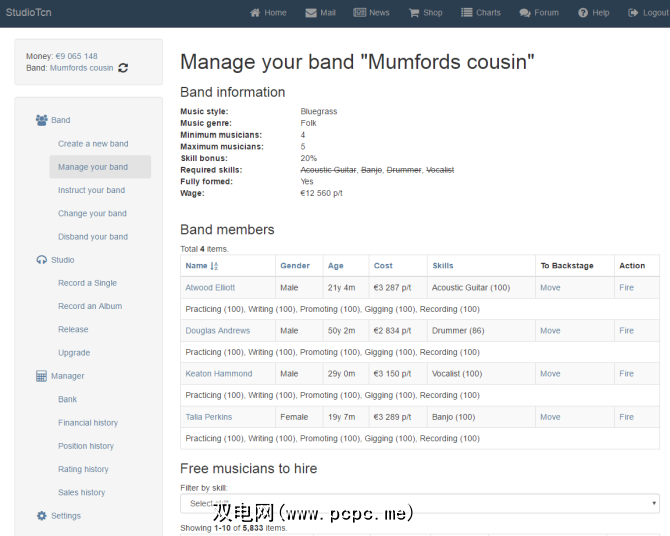
Task: Open the Shop menu
Action: 426,13
